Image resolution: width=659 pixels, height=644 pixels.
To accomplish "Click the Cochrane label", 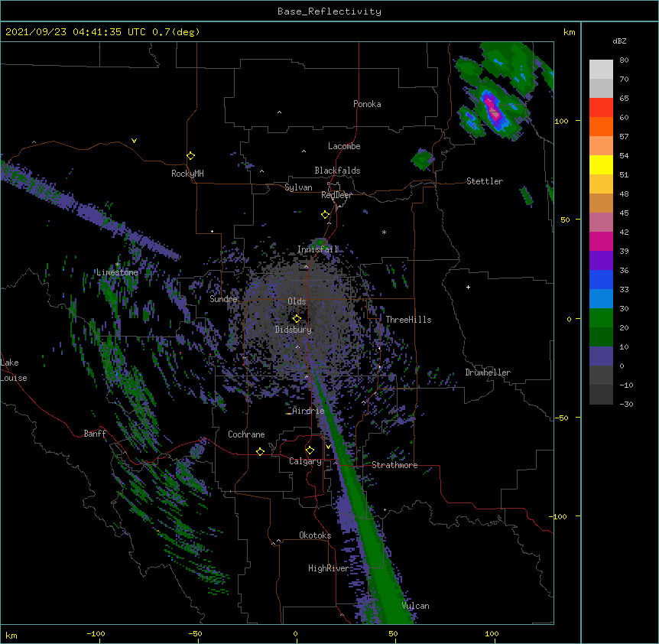I will pos(246,434).
